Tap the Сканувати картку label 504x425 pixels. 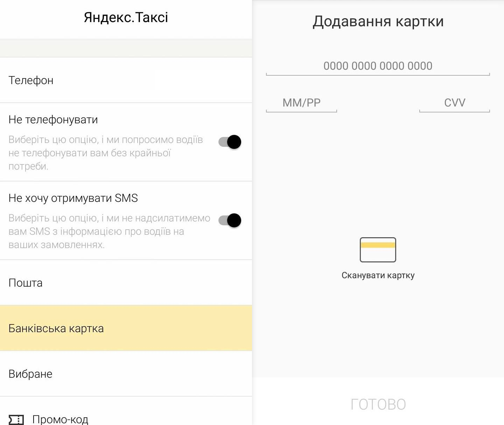click(378, 275)
